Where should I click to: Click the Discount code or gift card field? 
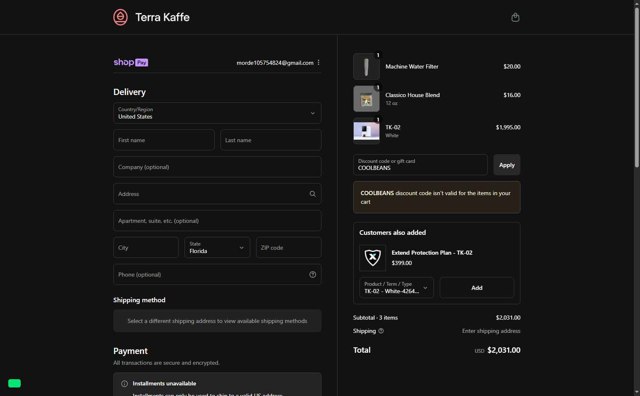pyautogui.click(x=420, y=165)
